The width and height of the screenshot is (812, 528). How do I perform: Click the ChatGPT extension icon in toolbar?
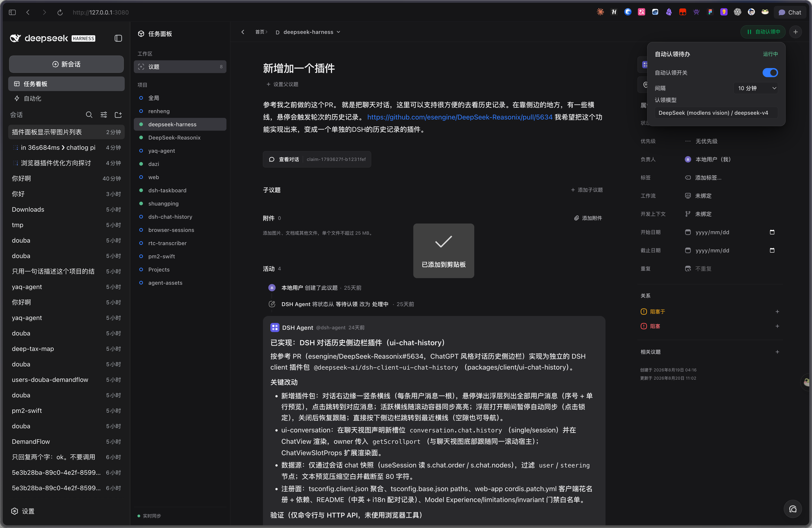click(737, 12)
